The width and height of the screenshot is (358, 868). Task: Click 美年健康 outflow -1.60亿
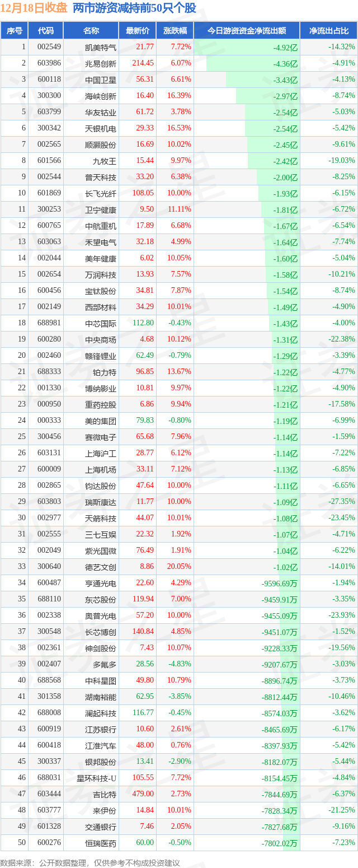(285, 259)
